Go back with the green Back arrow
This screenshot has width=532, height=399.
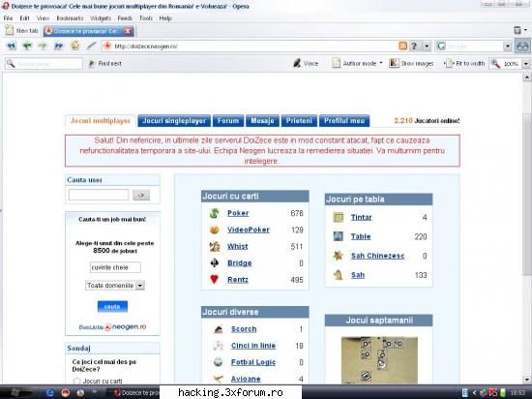point(27,46)
